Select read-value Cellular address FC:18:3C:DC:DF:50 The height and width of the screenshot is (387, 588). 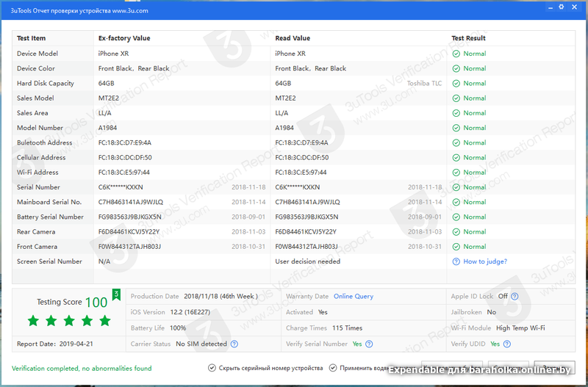302,158
